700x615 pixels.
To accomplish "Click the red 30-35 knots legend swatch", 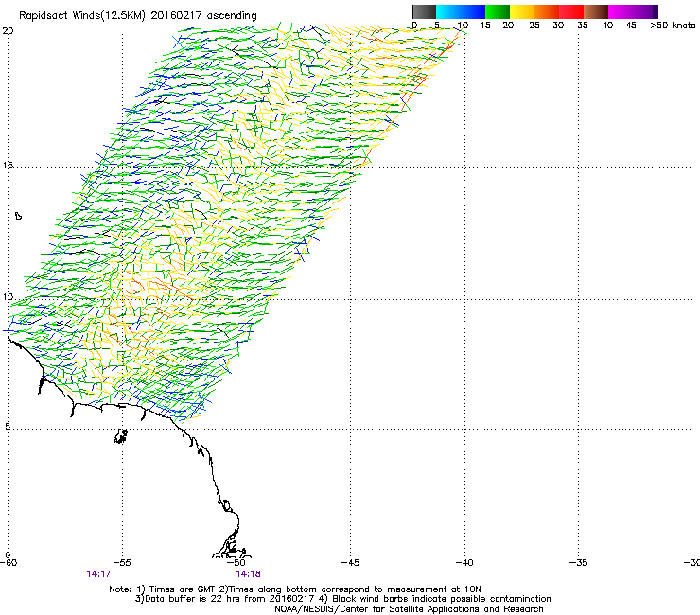I will tap(571, 11).
